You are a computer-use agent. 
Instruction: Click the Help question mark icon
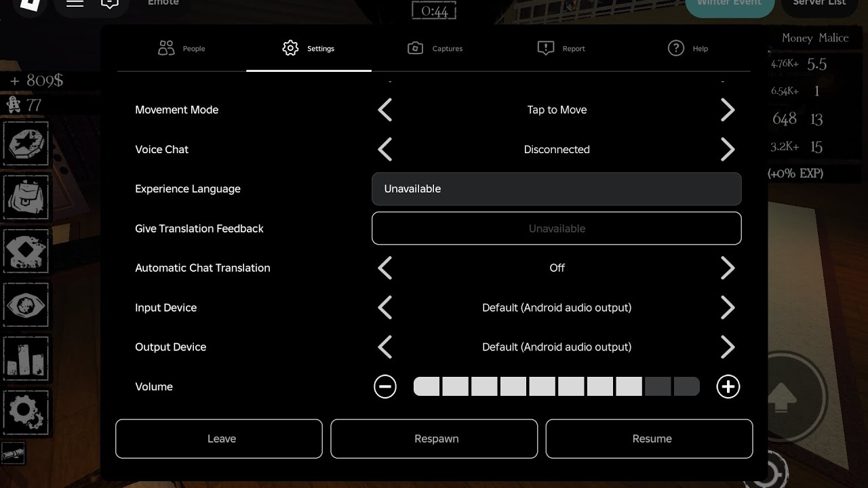[676, 48]
